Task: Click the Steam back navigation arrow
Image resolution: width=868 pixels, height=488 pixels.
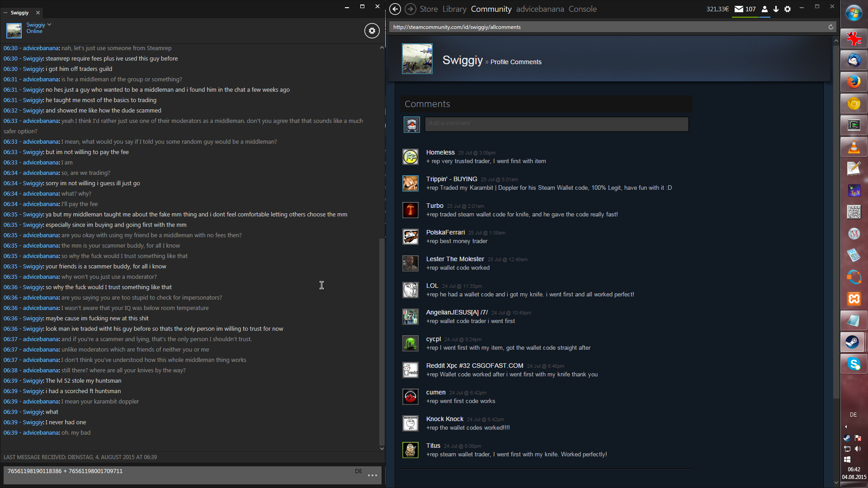Action: pos(395,9)
